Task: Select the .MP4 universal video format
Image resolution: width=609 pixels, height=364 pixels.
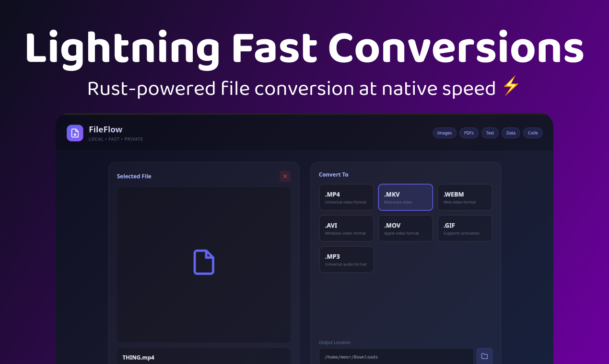Action: pos(346,197)
